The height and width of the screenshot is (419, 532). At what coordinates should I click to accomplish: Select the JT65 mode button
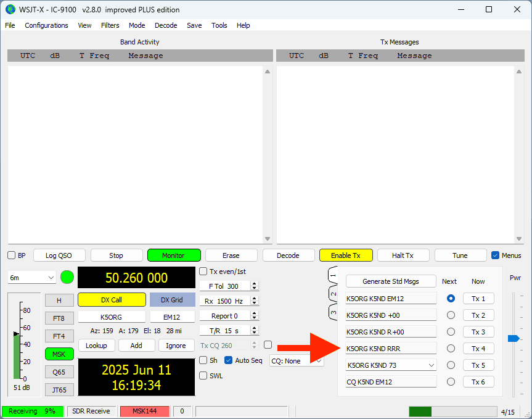[59, 389]
